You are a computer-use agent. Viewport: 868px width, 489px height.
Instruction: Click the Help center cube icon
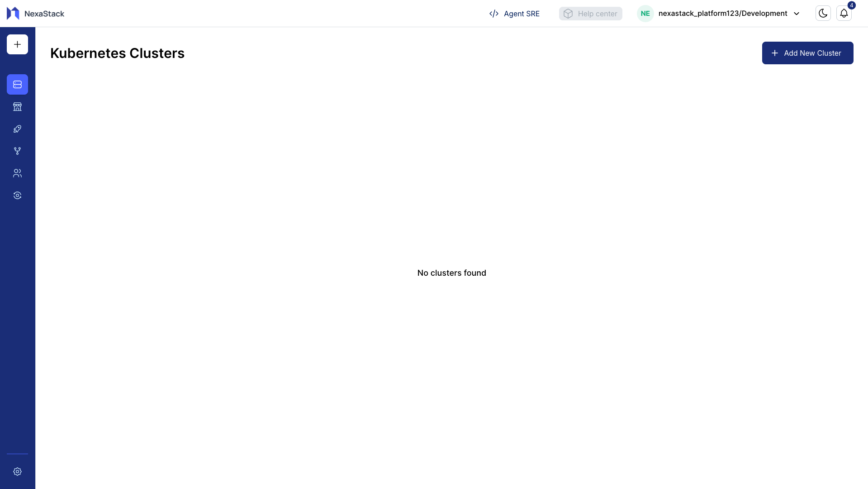[568, 14]
